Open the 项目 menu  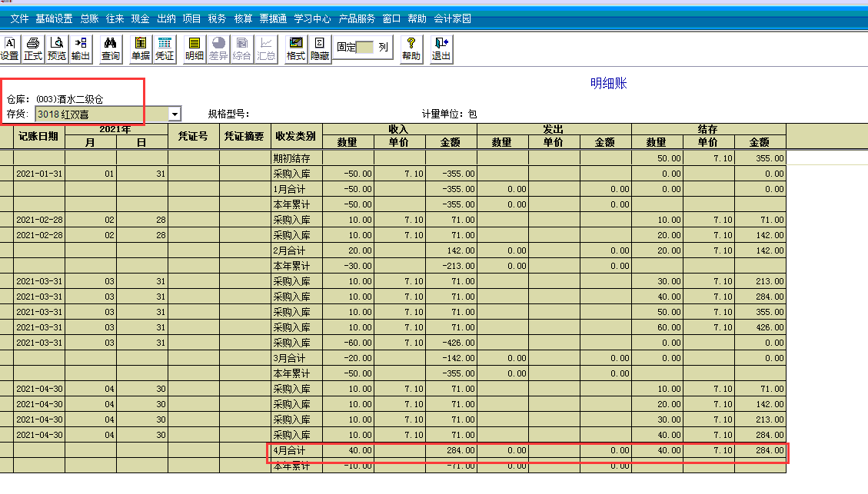191,18
